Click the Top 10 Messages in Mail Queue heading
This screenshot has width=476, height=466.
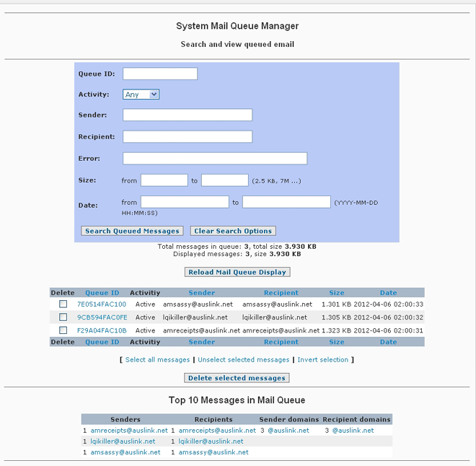pyautogui.click(x=237, y=400)
